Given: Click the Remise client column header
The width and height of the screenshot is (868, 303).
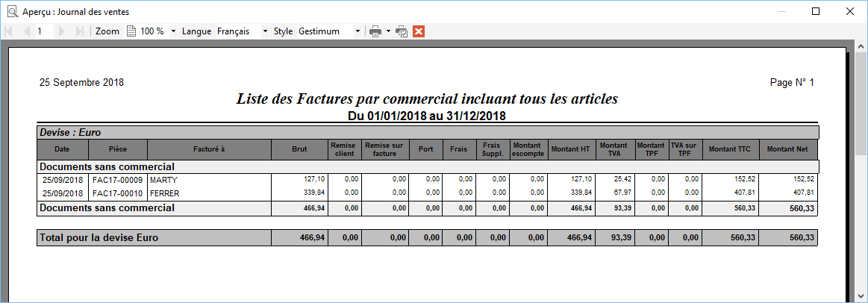Looking at the screenshot, I should (x=345, y=149).
